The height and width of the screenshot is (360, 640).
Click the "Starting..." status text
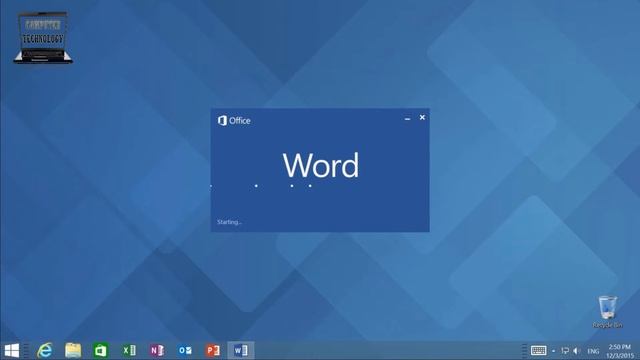[x=229, y=222]
